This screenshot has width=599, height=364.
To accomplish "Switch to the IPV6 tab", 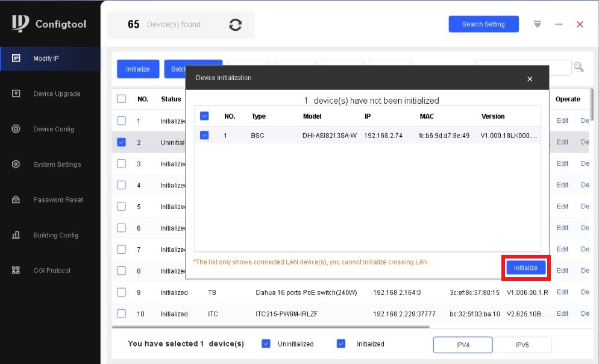I will pyautogui.click(x=522, y=344).
